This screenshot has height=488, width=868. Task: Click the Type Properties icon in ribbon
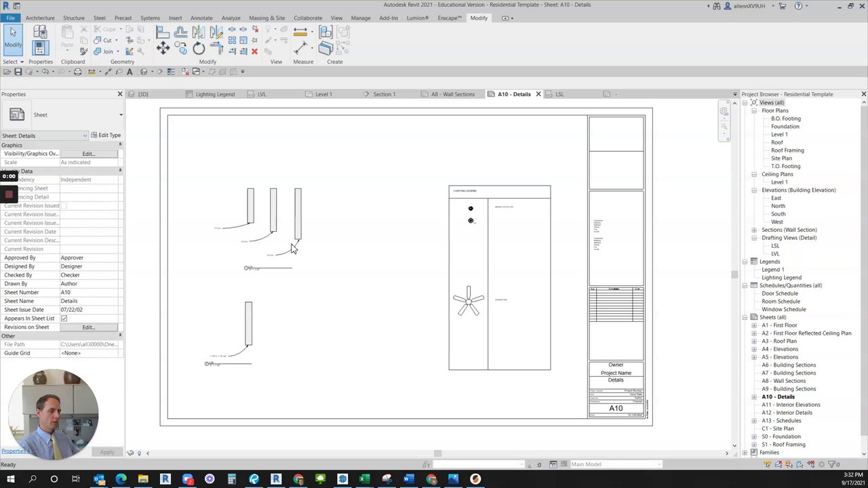click(x=40, y=32)
